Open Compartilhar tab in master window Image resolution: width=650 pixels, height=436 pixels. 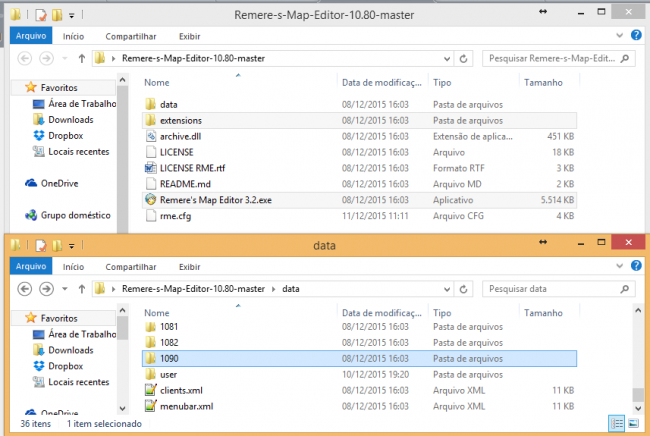pos(131,36)
